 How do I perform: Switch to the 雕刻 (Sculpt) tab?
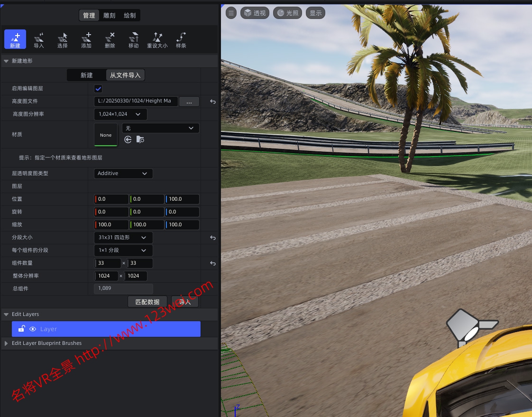point(109,16)
